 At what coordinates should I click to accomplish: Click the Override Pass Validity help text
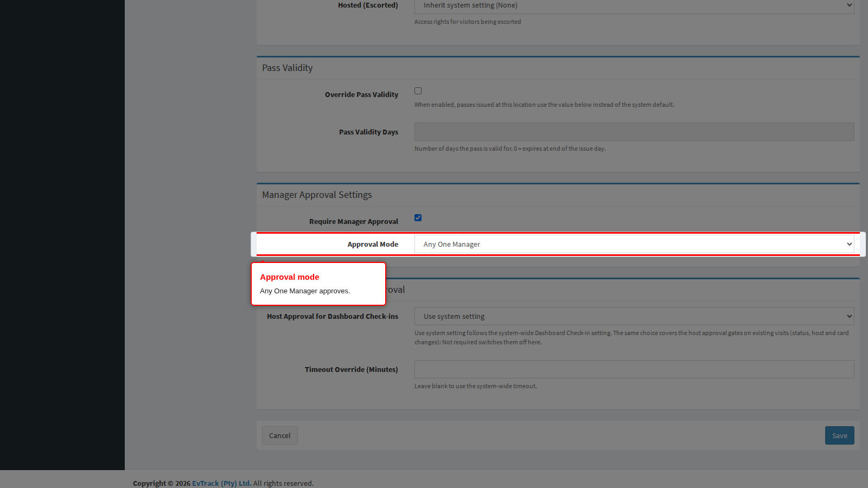click(544, 105)
